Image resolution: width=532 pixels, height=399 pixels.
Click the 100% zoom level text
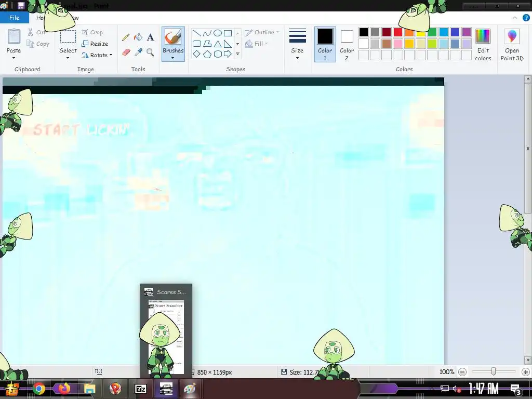447,372
